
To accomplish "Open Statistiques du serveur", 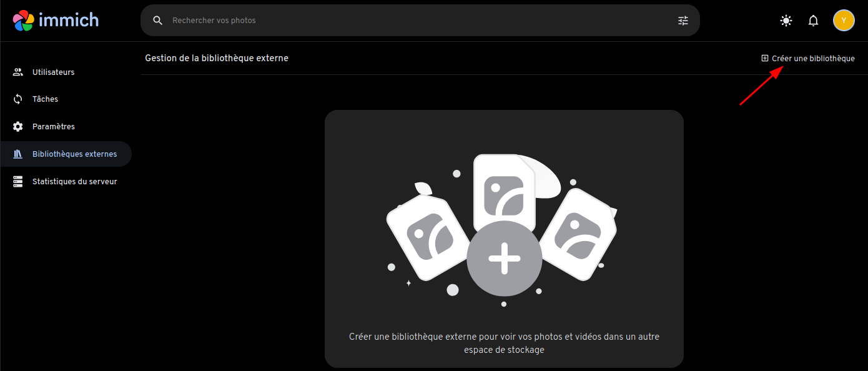I will pos(74,182).
